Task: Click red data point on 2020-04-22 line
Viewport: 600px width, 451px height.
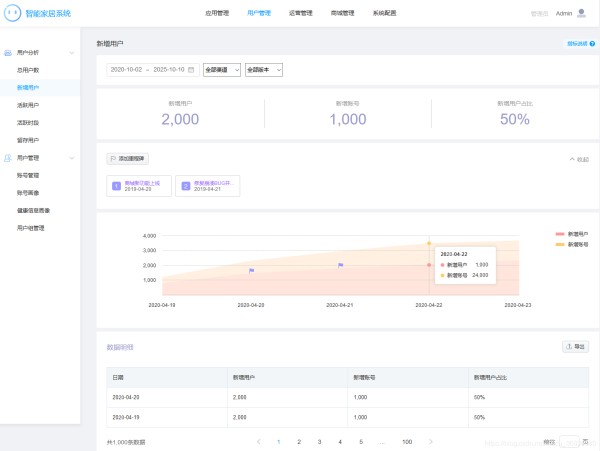Action: point(429,265)
